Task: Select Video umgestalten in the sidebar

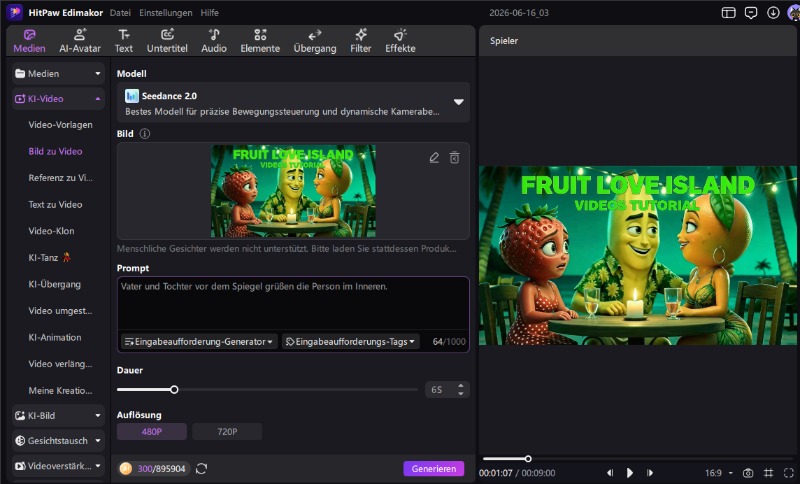Action: 60,311
